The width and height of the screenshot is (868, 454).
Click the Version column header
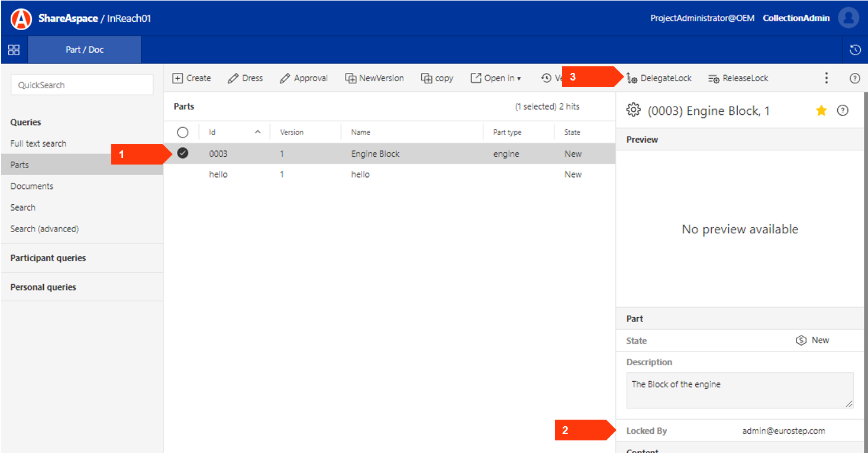pos(305,133)
